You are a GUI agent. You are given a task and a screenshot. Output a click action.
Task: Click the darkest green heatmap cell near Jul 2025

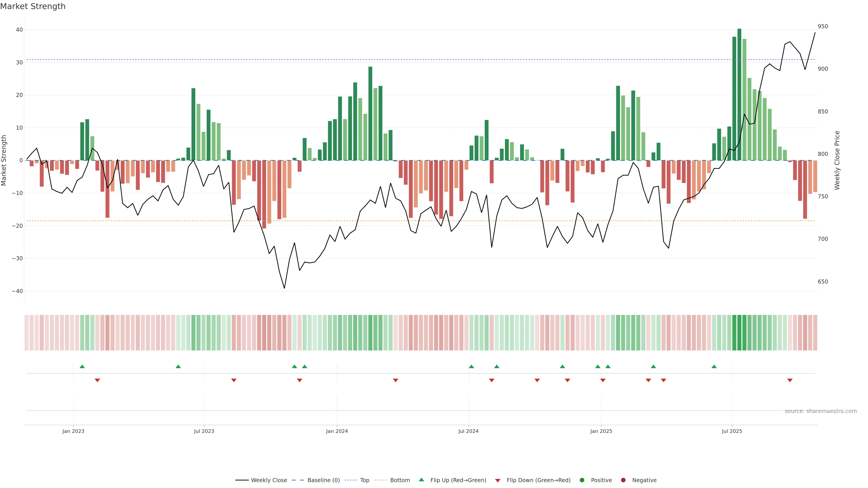[739, 333]
